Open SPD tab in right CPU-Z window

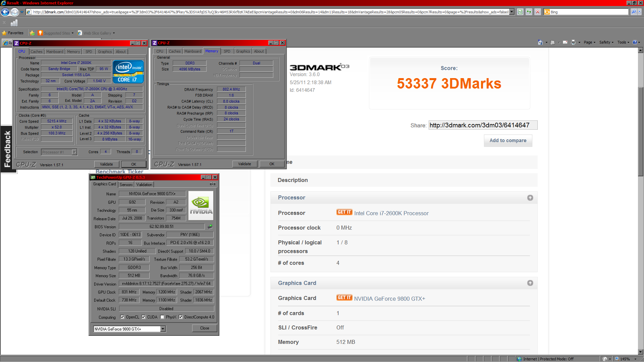click(x=227, y=51)
